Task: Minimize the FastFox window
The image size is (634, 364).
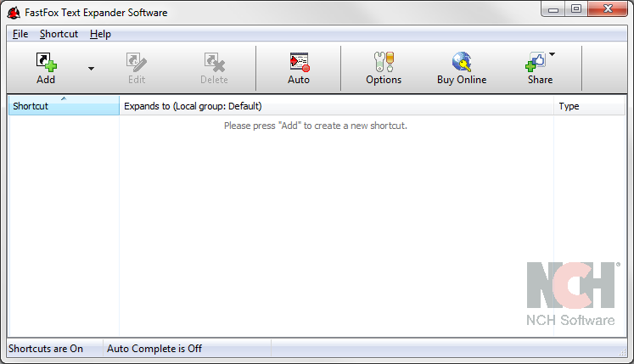Action: [x=553, y=9]
